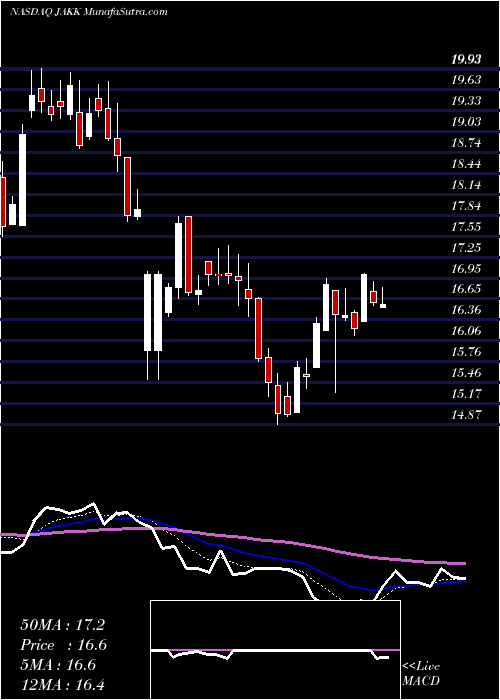The width and height of the screenshot is (500, 700).
Task: Select the 12MA : 16.4 readout
Action: pos(62,684)
